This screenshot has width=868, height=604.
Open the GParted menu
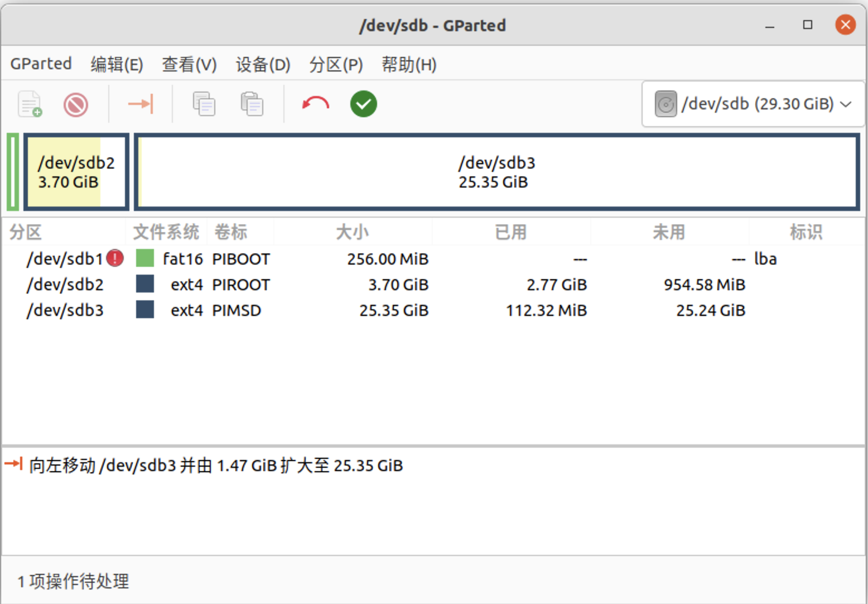click(41, 64)
